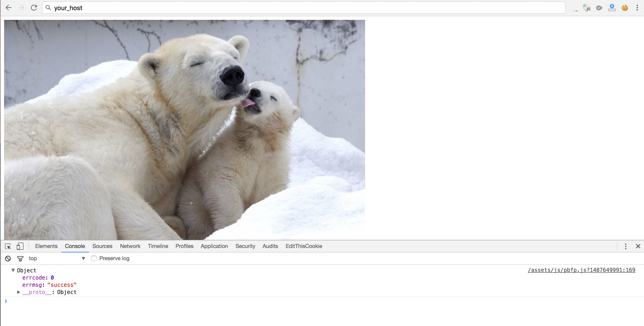Open the EditThisCookie DevTools tab
This screenshot has width=644, height=326.
(x=304, y=246)
